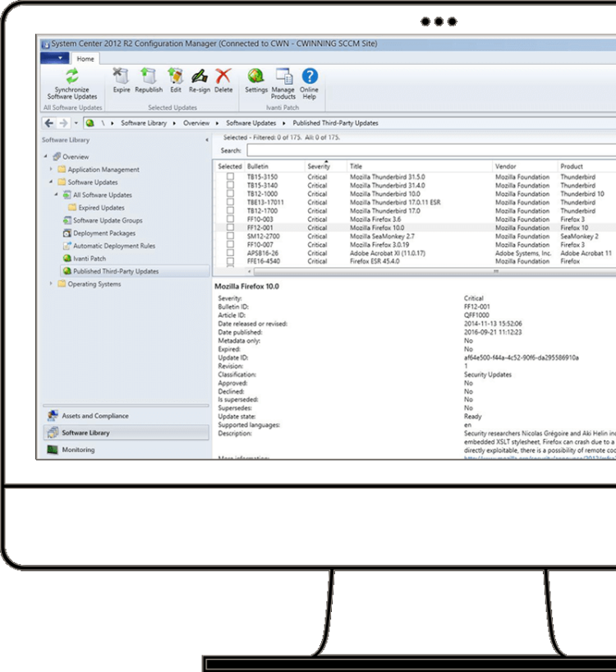Open the Online Help icon
Image resolution: width=616 pixels, height=672 pixels.
(x=310, y=76)
